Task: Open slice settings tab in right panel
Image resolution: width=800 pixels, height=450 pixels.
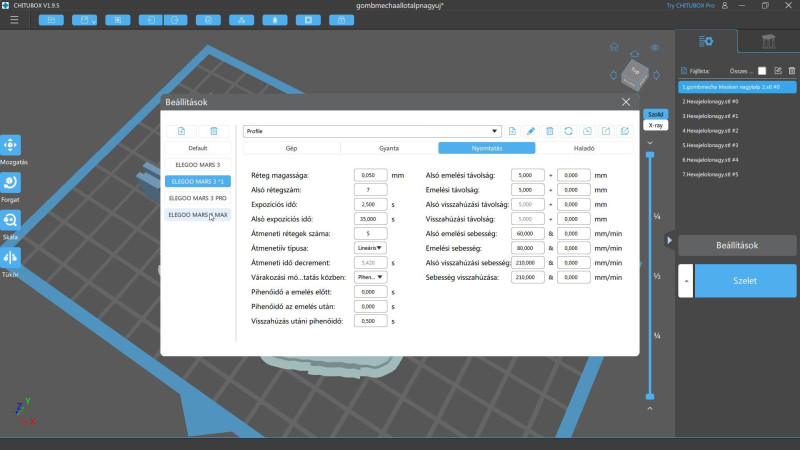Action: coord(706,41)
